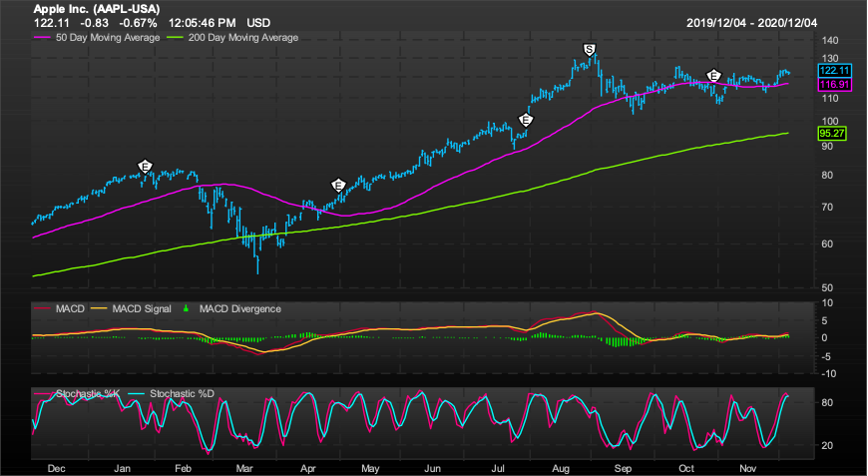Click the MACD Signal legend label
This screenshot has width=868, height=476.
click(142, 308)
